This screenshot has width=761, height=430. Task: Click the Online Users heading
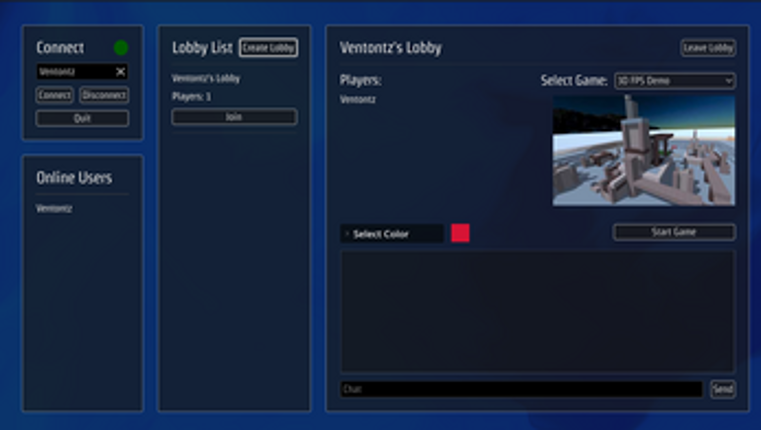(74, 178)
